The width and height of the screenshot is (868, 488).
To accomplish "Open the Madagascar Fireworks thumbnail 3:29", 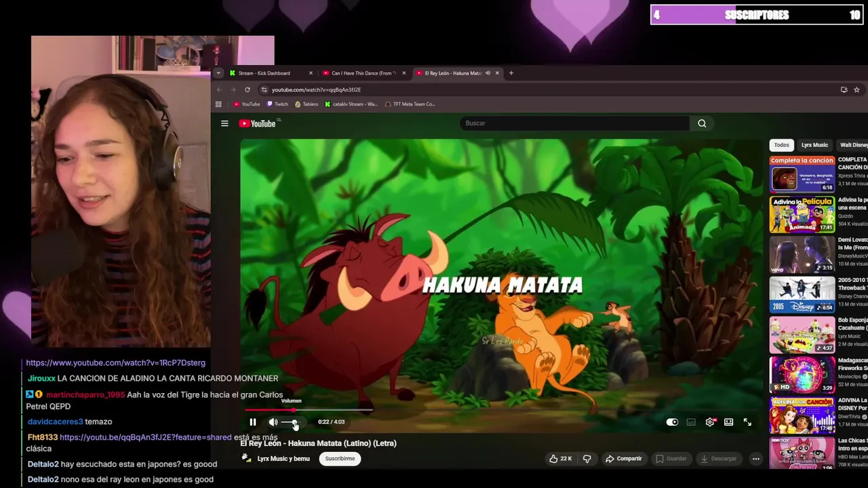I will pos(802,374).
